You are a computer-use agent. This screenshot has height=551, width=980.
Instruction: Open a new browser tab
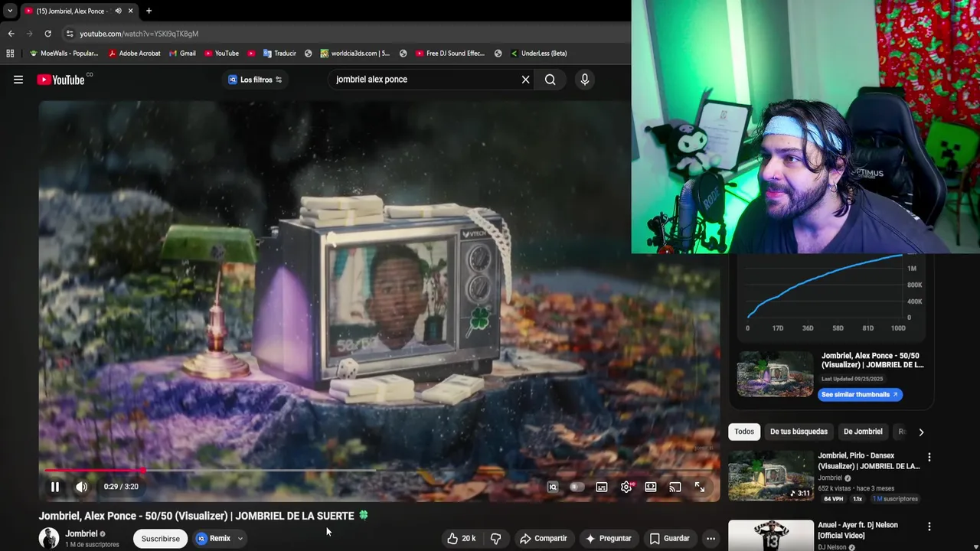(x=149, y=11)
